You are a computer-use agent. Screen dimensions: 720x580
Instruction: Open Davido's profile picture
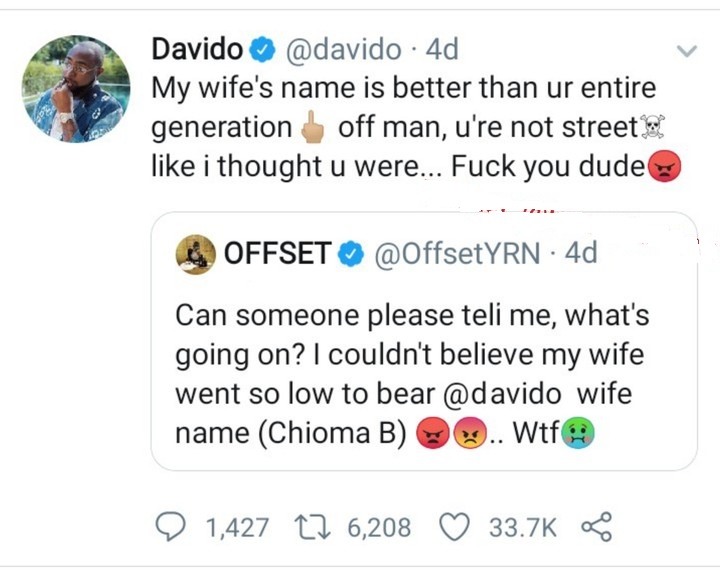[75, 90]
